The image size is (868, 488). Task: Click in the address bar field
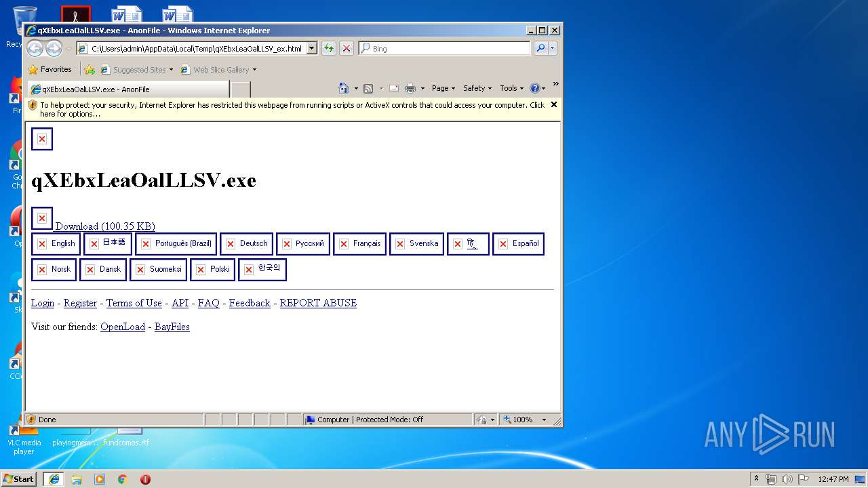point(197,48)
